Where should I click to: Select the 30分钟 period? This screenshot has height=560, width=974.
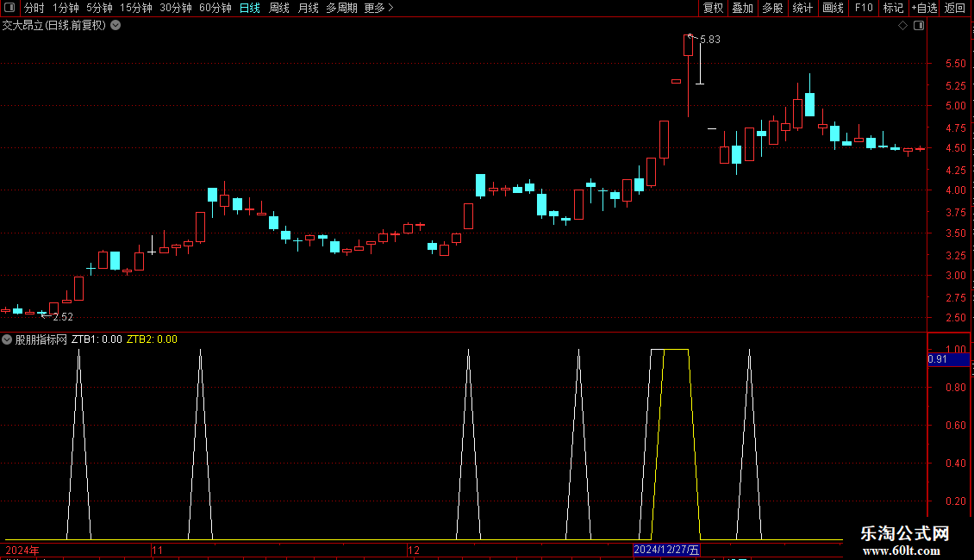coord(175,8)
